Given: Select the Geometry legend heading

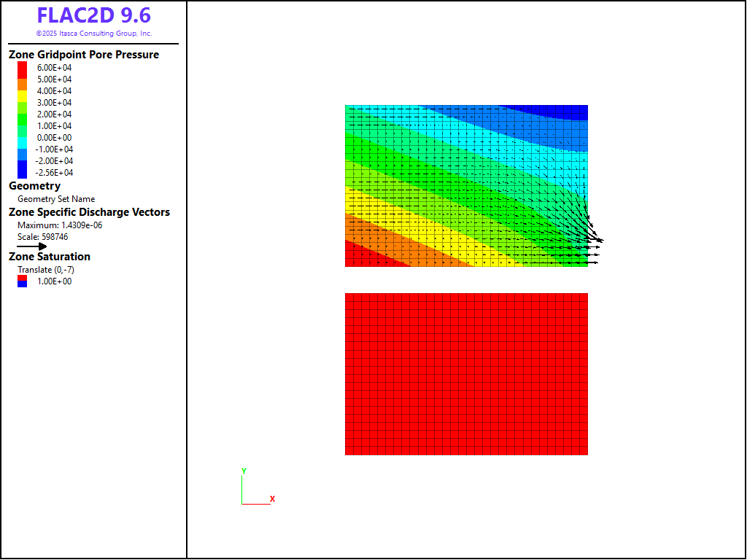Looking at the screenshot, I should pos(34,186).
